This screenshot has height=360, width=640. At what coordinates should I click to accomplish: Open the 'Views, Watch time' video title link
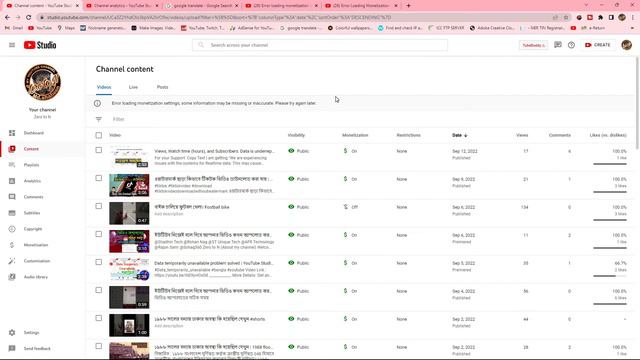pos(214,151)
